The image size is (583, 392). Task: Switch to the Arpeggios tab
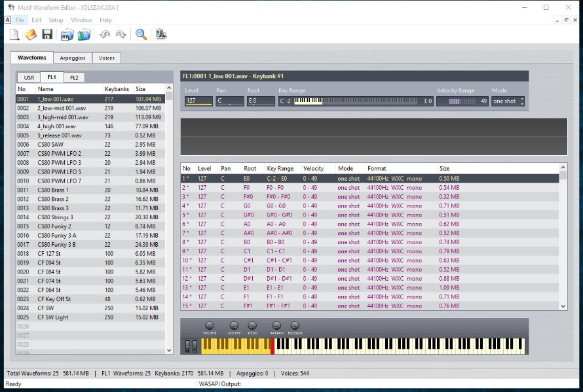73,58
